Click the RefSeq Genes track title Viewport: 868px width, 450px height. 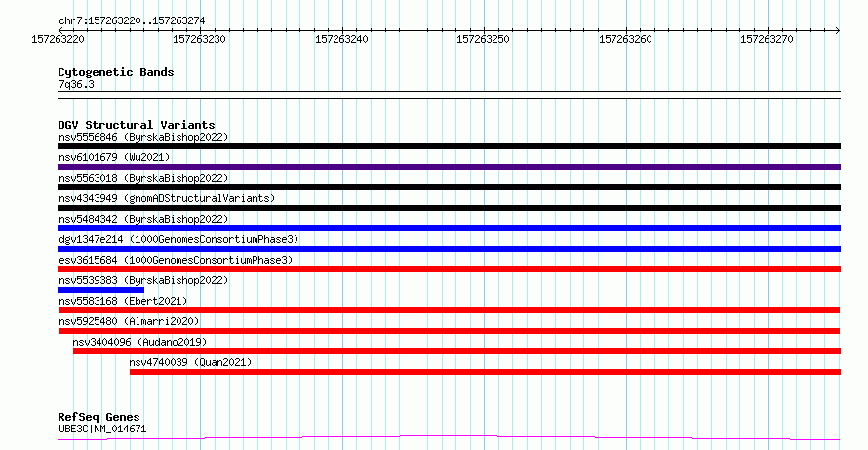point(99,417)
